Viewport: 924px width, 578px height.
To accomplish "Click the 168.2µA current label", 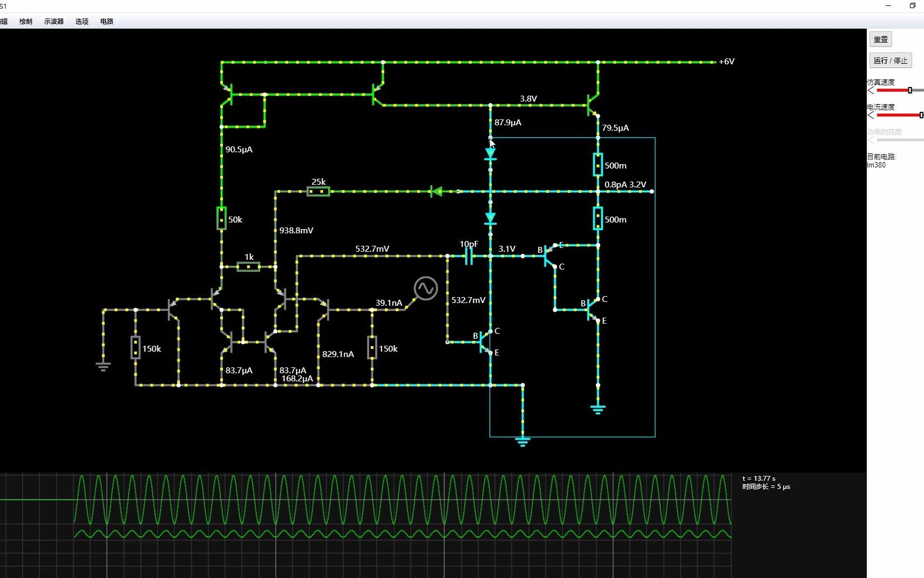I will click(297, 379).
